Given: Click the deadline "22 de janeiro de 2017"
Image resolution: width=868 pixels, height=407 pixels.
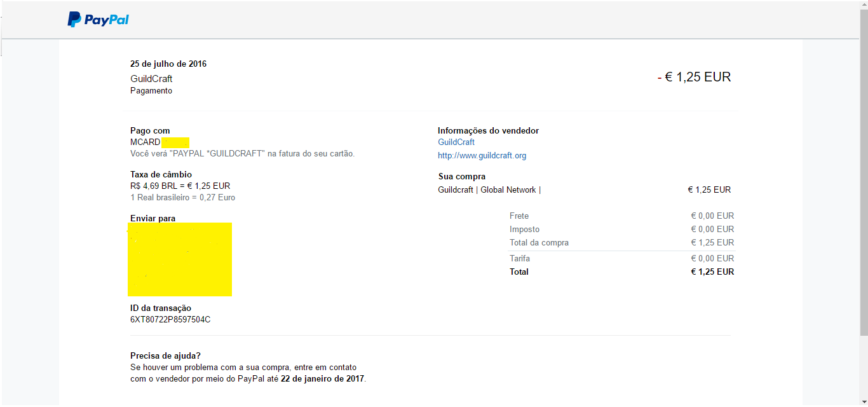Looking at the screenshot, I should 322,378.
